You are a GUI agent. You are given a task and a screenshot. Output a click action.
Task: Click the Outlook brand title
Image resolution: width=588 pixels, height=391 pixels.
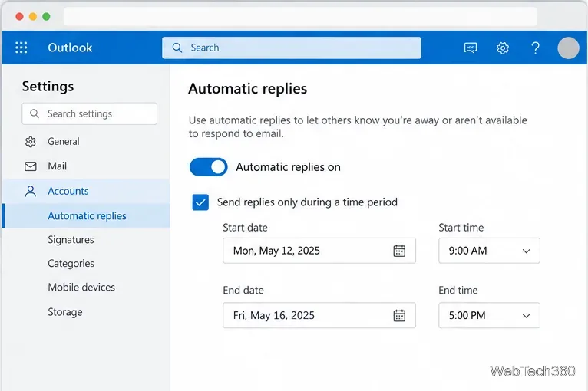(x=70, y=48)
